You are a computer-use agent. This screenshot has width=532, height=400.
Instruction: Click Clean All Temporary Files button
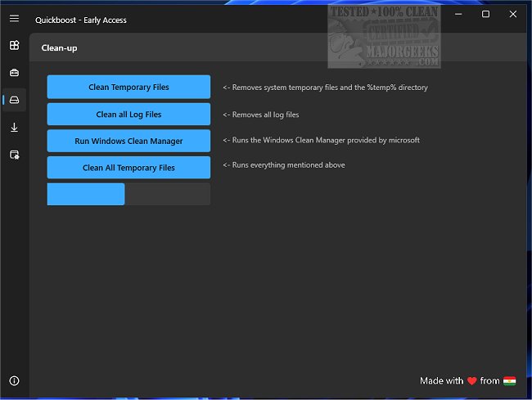pyautogui.click(x=128, y=168)
